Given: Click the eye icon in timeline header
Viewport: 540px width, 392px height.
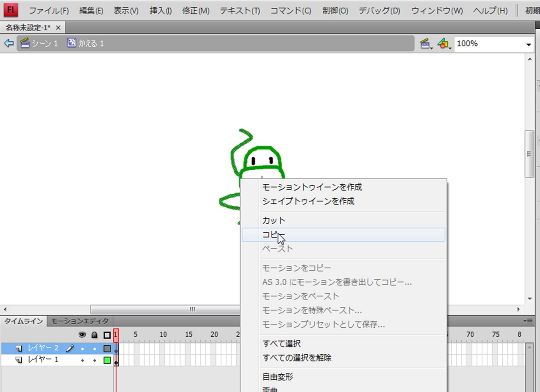Looking at the screenshot, I should (82, 335).
